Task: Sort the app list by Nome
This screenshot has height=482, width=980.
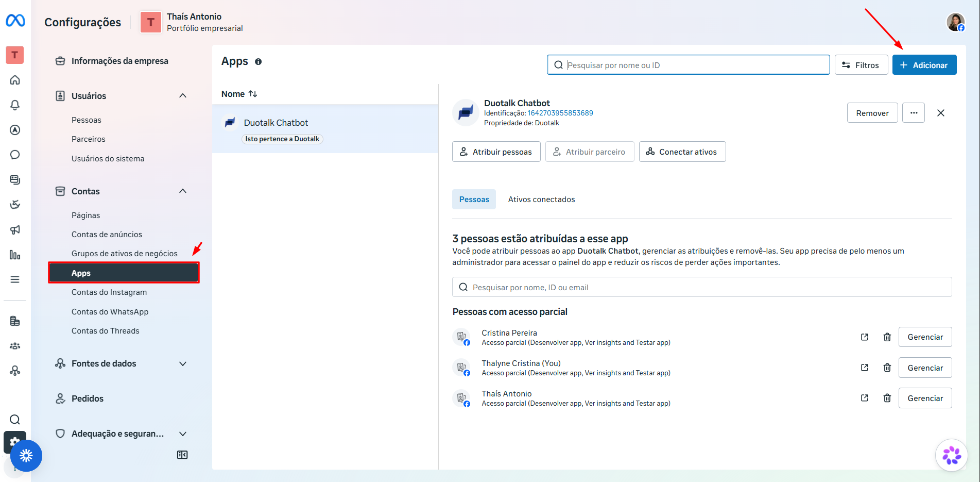Action: 239,94
